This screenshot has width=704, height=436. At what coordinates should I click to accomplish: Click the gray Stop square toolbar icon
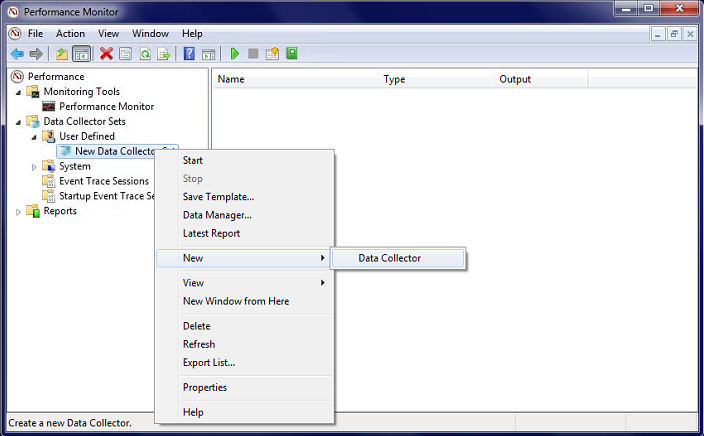253,54
